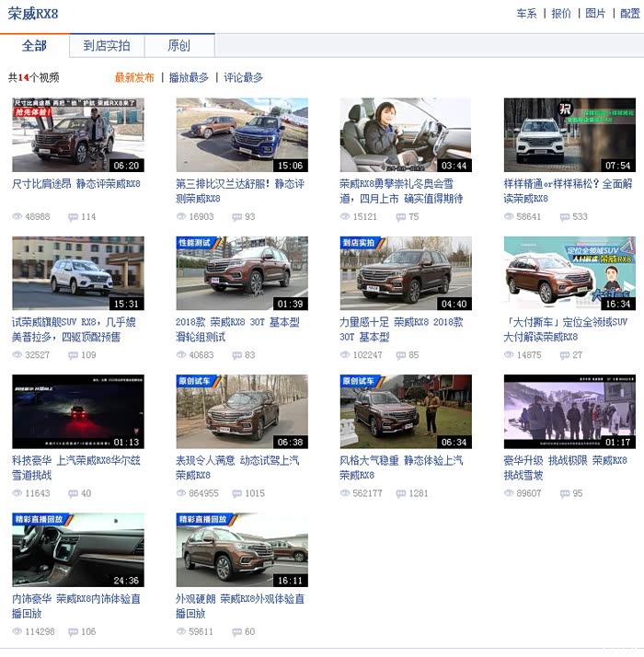Open title 力量感十足 荣威RX8 2018款
Image resolution: width=644 pixels, height=657 pixels.
(x=401, y=329)
